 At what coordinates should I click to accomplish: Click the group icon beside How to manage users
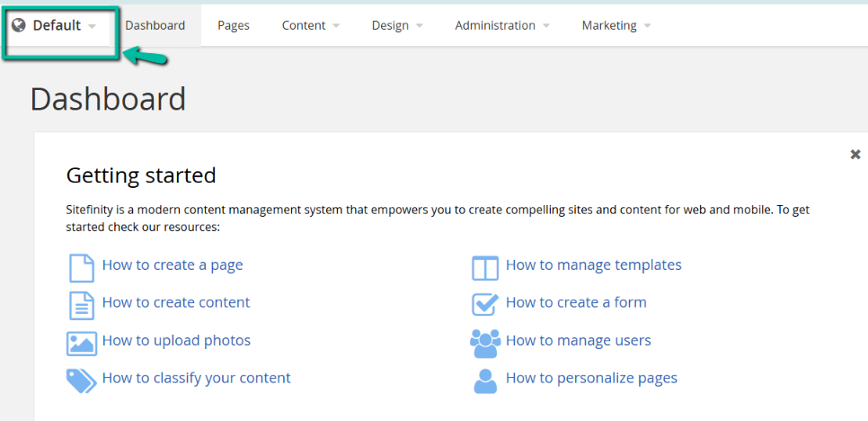tap(485, 343)
